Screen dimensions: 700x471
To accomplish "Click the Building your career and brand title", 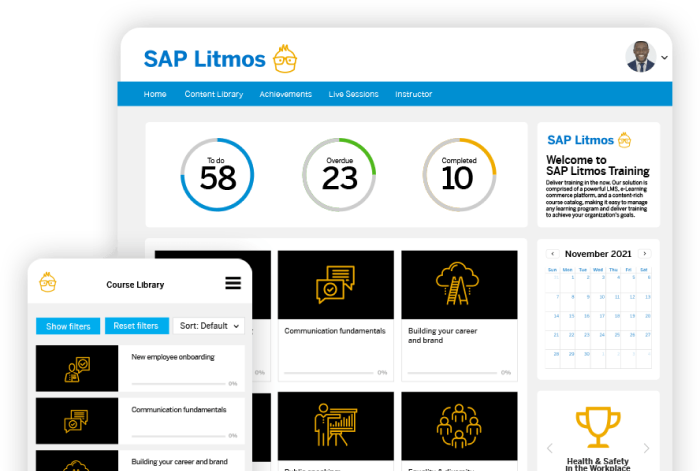I will (x=442, y=335).
